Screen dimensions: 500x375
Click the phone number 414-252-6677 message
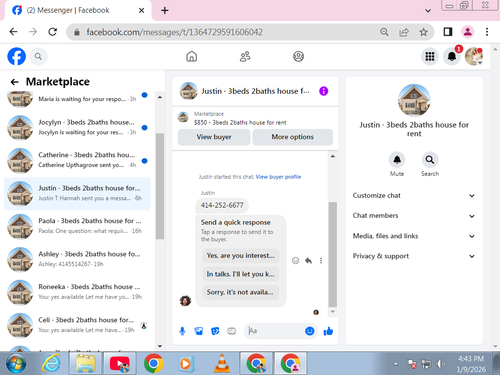(x=222, y=205)
